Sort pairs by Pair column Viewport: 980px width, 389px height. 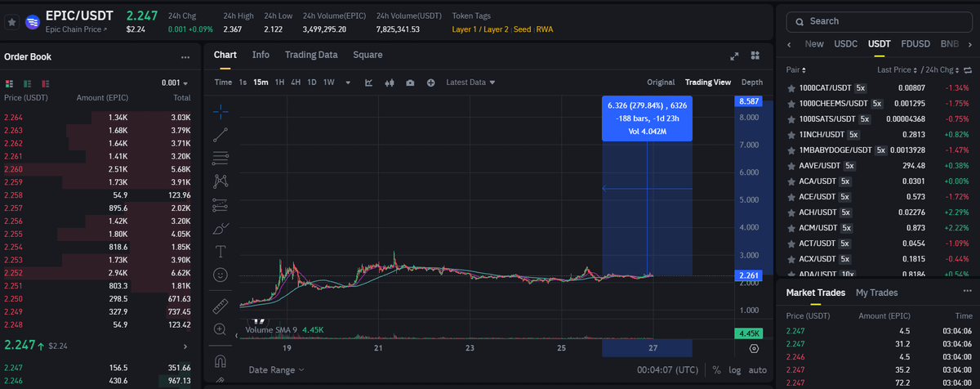click(796, 70)
